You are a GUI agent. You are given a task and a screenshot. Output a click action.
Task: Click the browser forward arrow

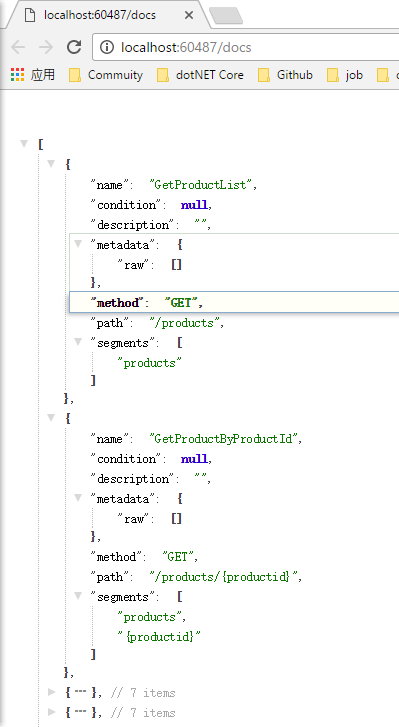(46, 47)
